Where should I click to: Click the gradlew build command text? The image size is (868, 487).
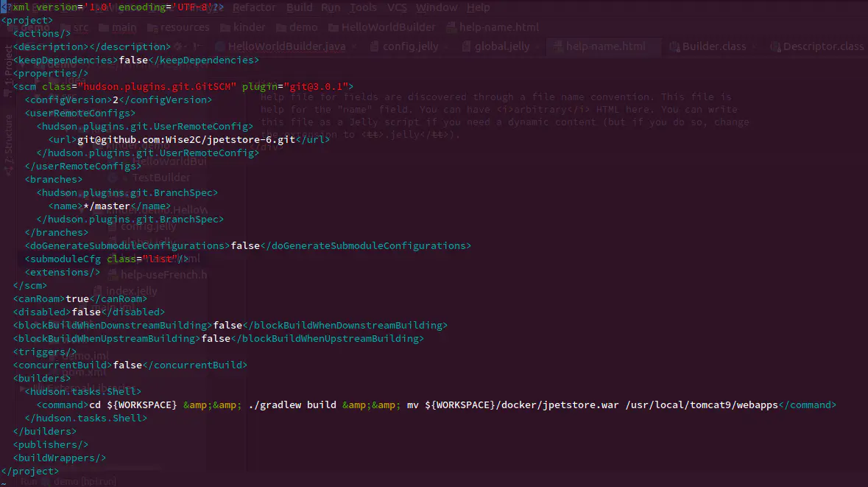(x=292, y=405)
